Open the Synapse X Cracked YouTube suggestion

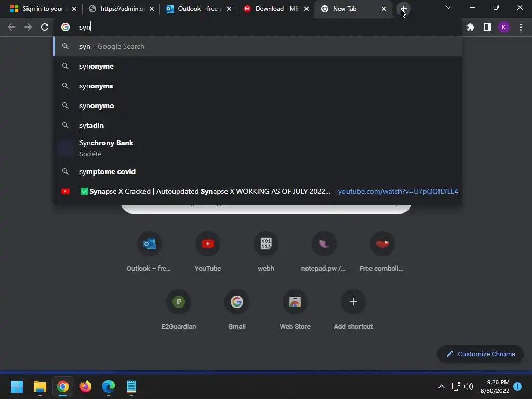pyautogui.click(x=258, y=191)
